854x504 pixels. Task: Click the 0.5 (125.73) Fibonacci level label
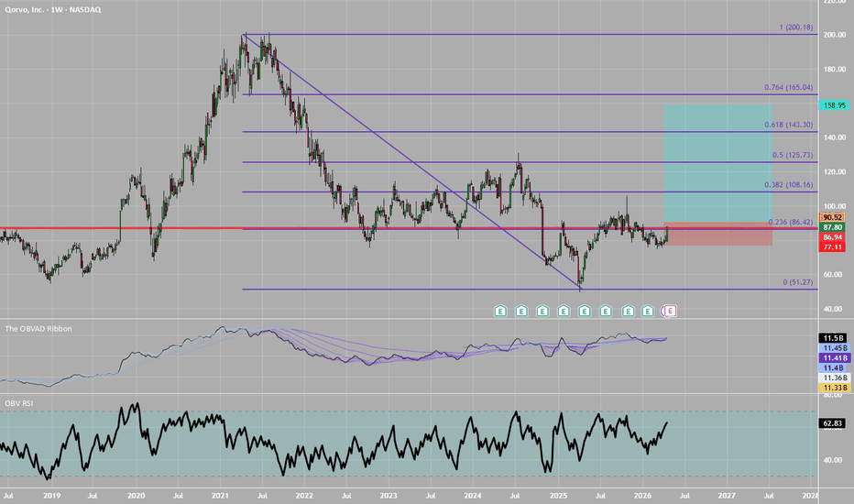pos(790,155)
